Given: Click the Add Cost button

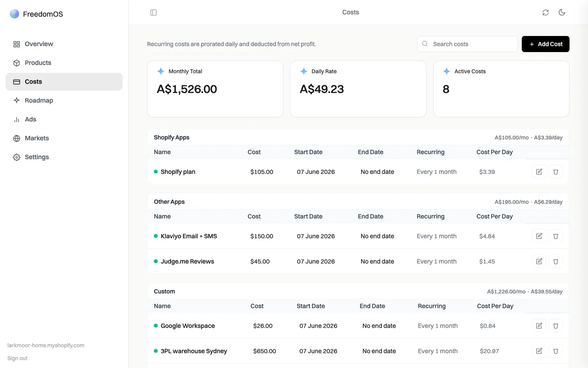Looking at the screenshot, I should (546, 44).
